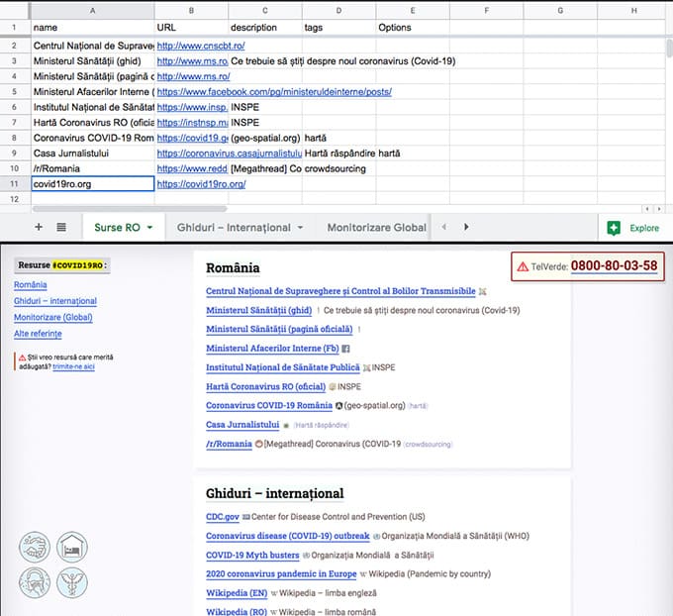Select the 'description' header cell
The image size is (673, 616).
coord(265,28)
